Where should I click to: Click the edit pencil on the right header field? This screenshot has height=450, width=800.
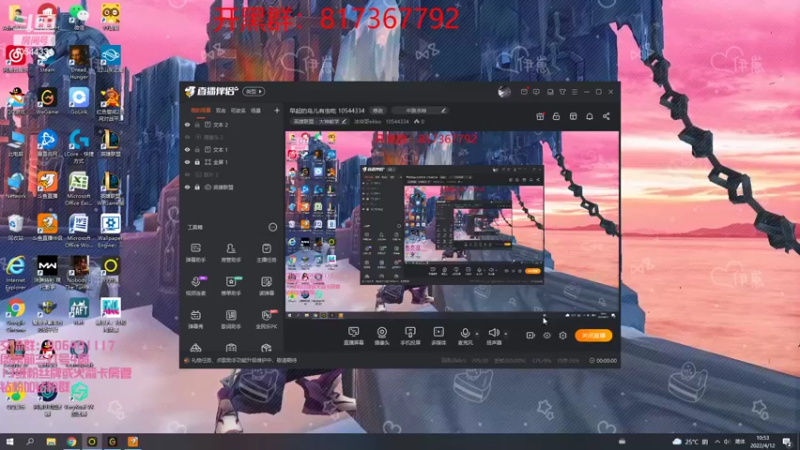click(443, 111)
